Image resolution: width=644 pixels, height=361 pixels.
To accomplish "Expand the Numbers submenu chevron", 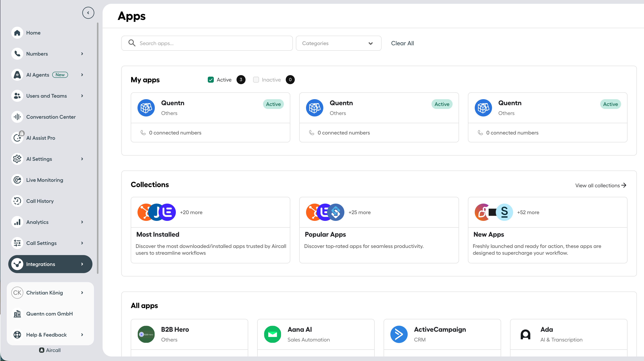I will (82, 54).
